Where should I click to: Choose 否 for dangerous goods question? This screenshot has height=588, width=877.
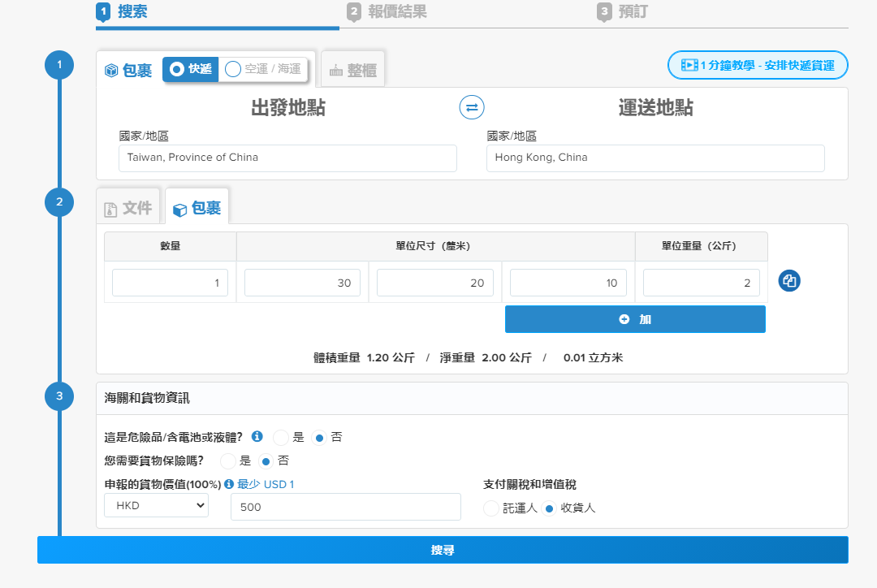pyautogui.click(x=319, y=438)
